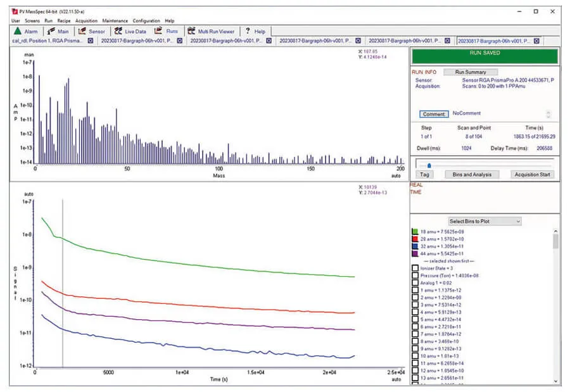The height and width of the screenshot is (392, 570).
Task: Open the Main screen from the toolbar
Action: coord(58,31)
